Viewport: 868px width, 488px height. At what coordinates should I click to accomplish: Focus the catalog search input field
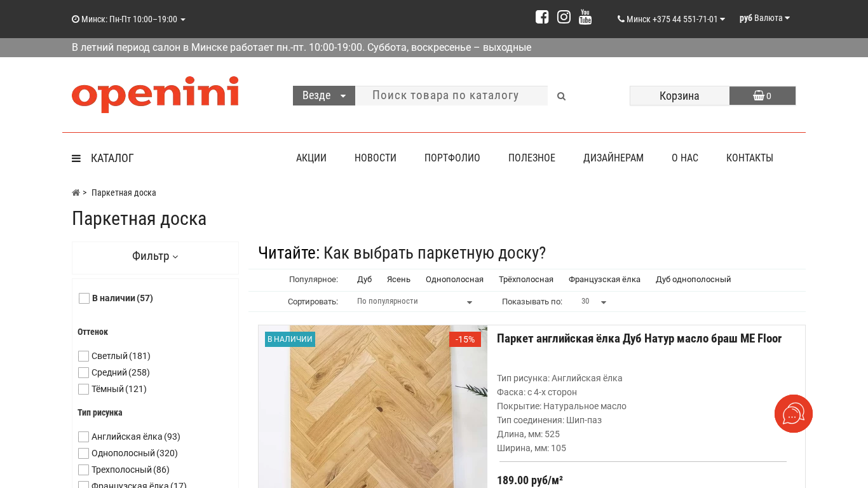click(x=451, y=95)
